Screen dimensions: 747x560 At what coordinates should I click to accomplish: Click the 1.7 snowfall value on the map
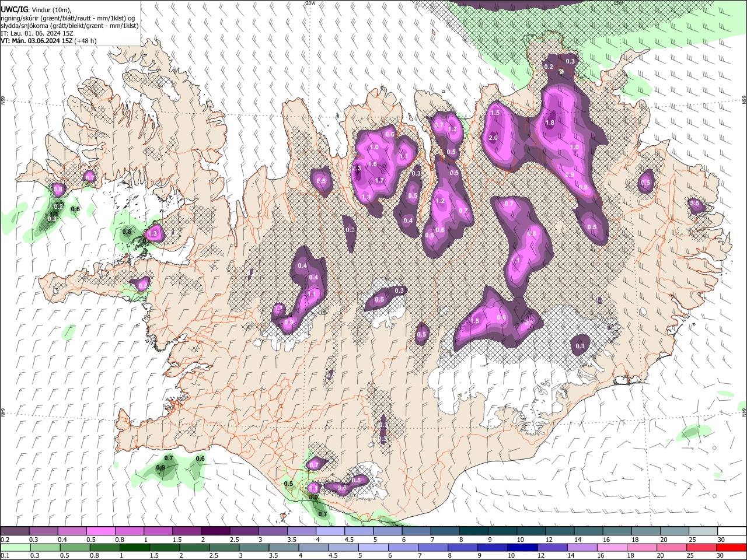[x=379, y=180]
